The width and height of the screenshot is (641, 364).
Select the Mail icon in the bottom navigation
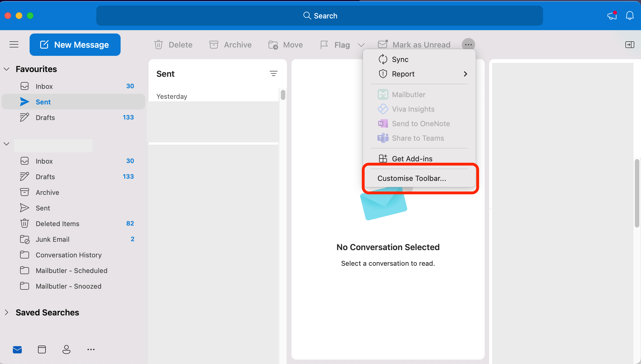[x=17, y=349]
